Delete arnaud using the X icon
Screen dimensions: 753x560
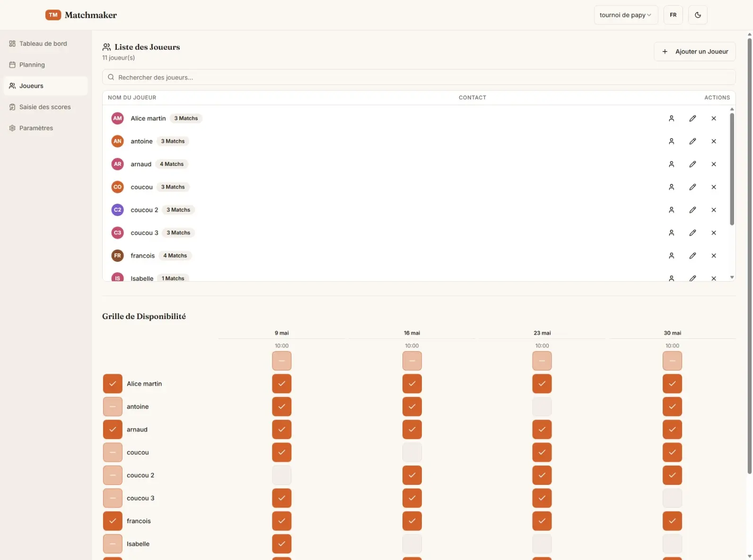click(714, 164)
